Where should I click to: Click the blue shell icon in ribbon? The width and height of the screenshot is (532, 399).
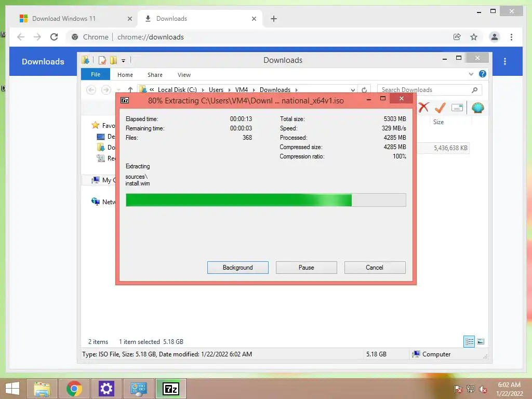click(x=477, y=108)
